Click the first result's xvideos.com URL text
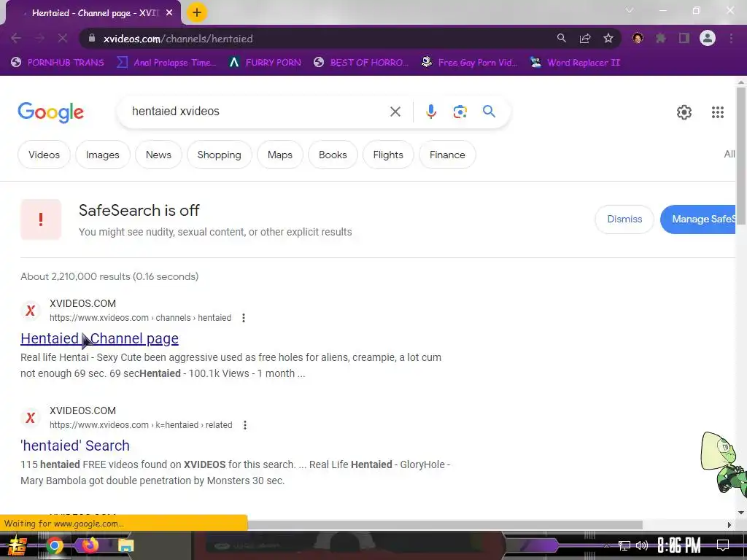747x560 pixels. click(x=140, y=318)
